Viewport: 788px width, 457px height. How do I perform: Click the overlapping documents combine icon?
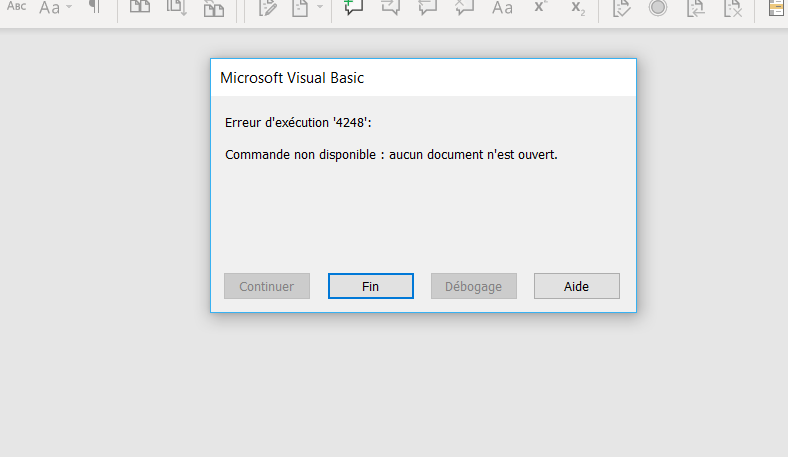pos(214,8)
